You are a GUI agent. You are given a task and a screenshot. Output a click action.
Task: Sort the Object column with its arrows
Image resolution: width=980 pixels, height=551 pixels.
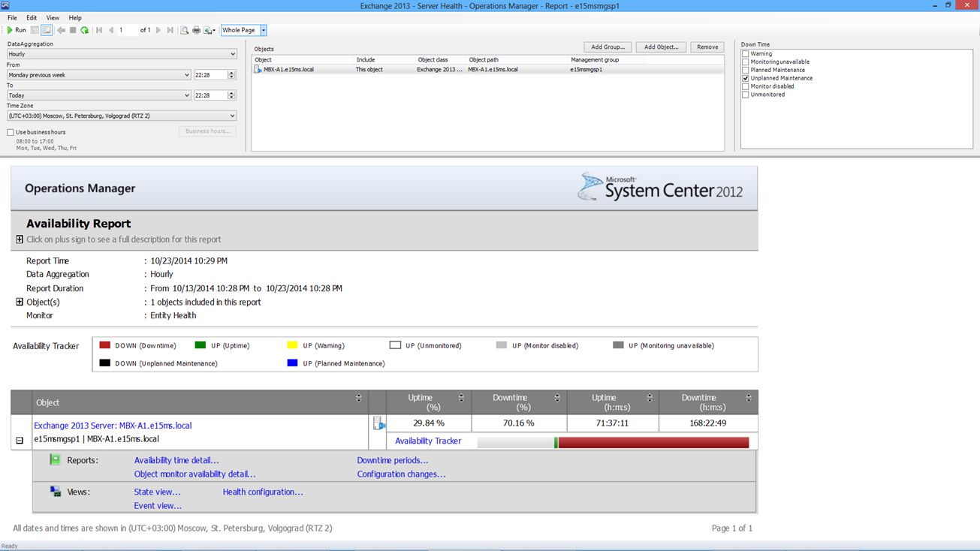359,399
